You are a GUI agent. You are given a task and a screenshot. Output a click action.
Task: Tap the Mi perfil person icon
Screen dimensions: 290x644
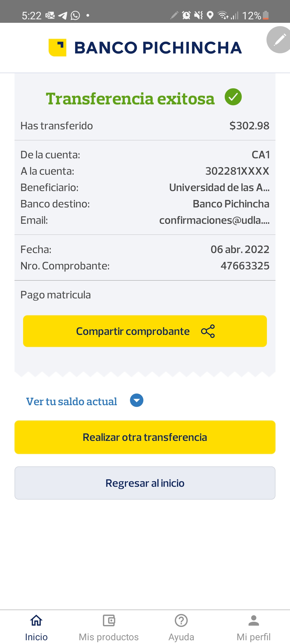point(253,620)
